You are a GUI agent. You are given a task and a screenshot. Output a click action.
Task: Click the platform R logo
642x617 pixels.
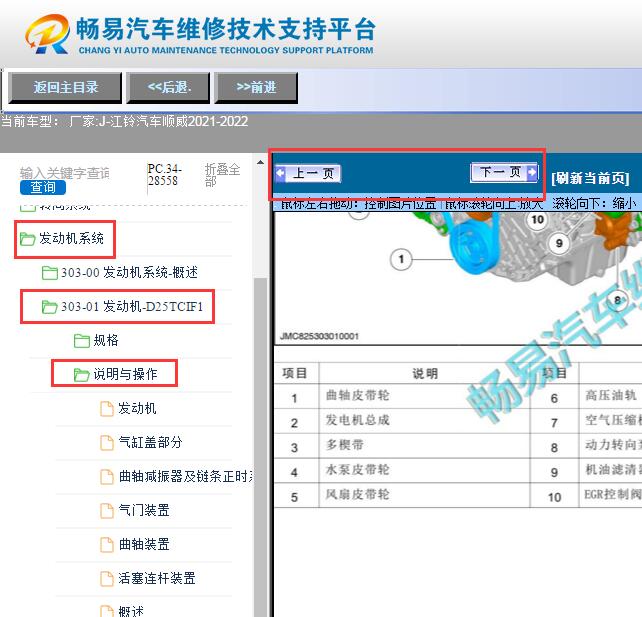tap(47, 34)
